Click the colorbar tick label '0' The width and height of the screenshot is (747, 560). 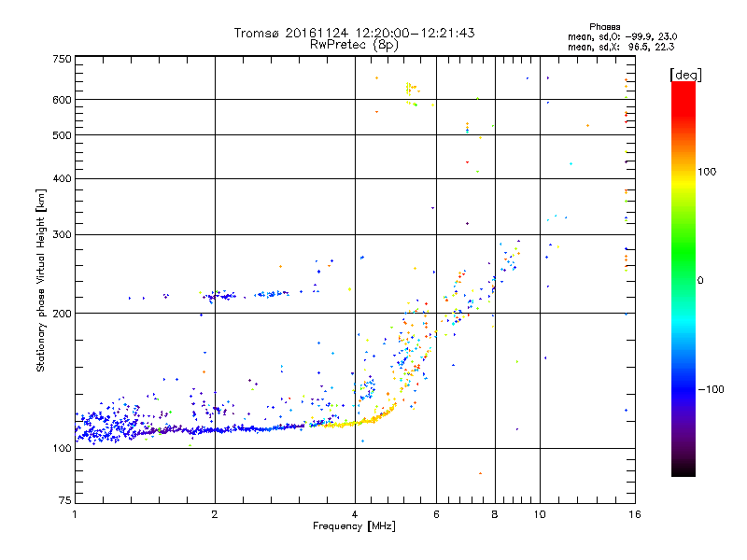[x=700, y=280]
